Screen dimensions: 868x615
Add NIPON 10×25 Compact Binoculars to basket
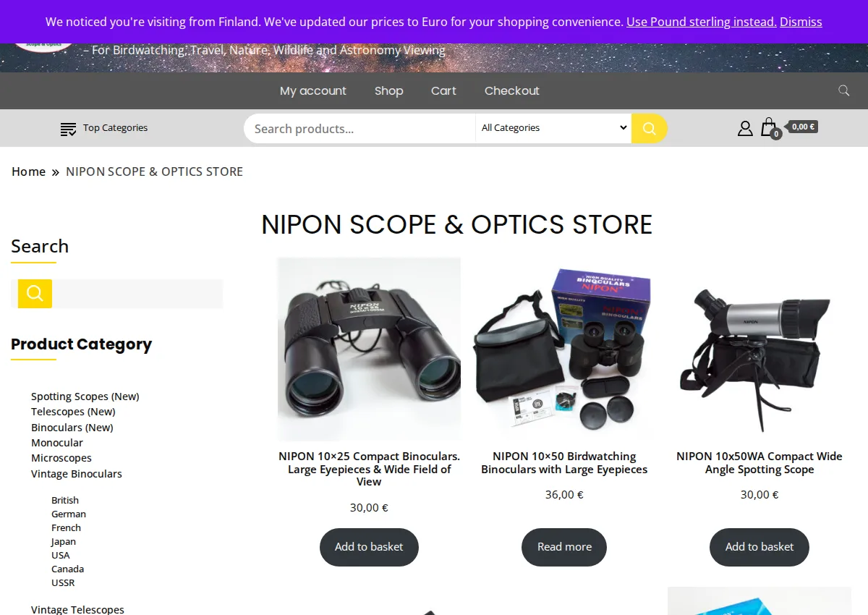click(369, 547)
